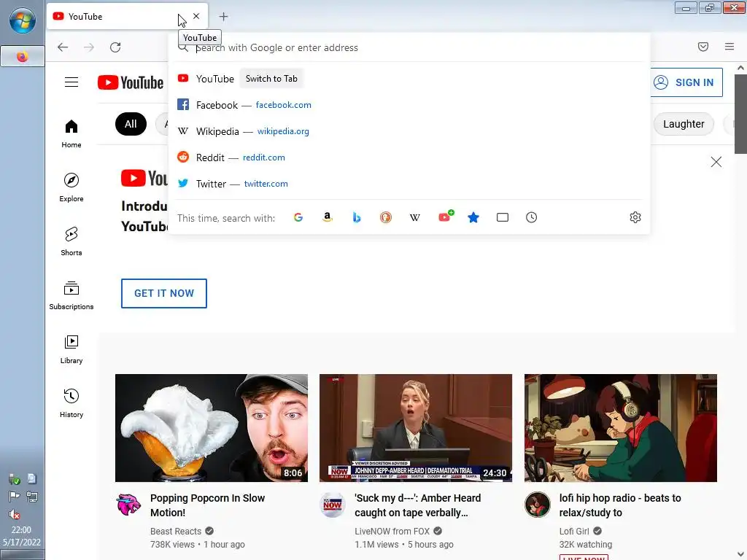Open Amber Heard trial video thumbnail
This screenshot has height=560, width=747.
(416, 428)
